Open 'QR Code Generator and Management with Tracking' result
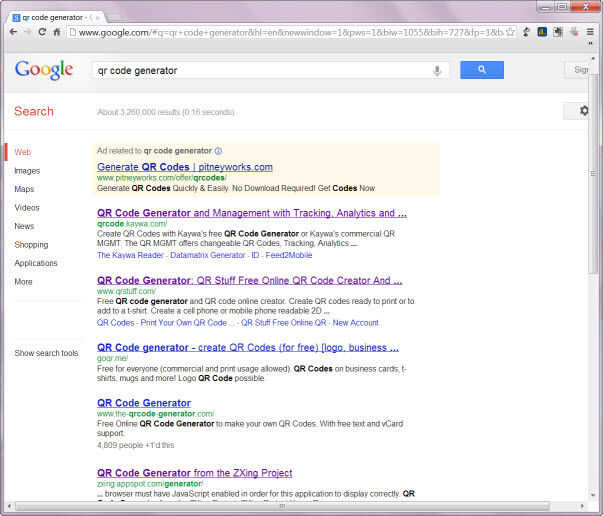603x516 pixels. pyautogui.click(x=252, y=213)
